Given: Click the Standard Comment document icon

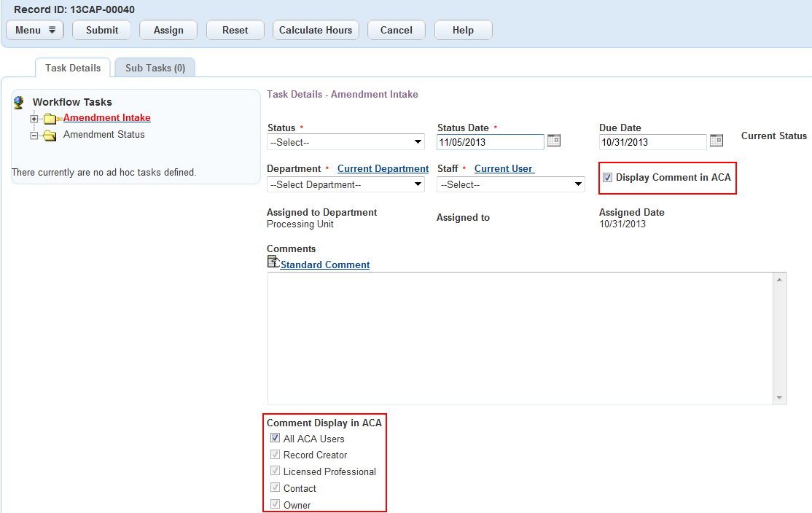Looking at the screenshot, I should [x=273, y=262].
